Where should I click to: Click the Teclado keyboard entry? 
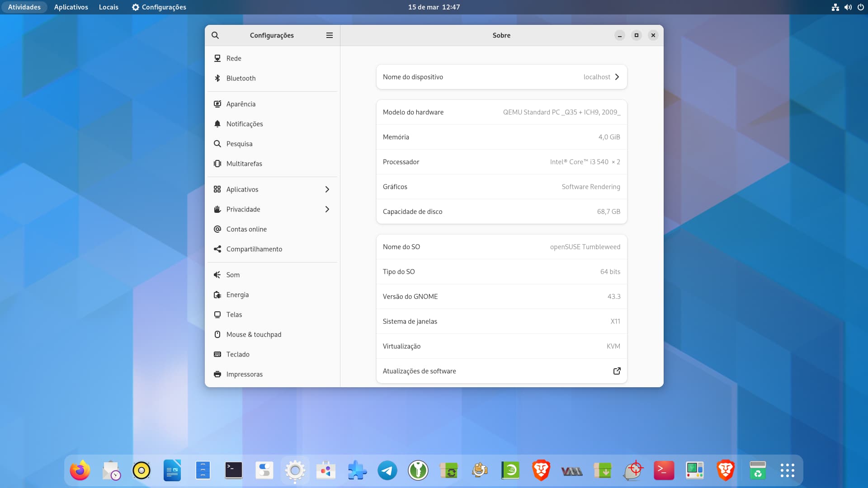(238, 354)
